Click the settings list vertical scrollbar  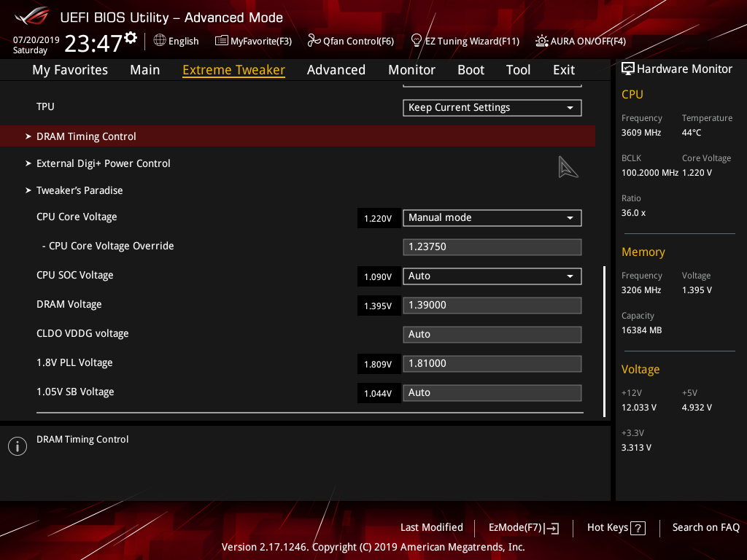[x=605, y=341]
